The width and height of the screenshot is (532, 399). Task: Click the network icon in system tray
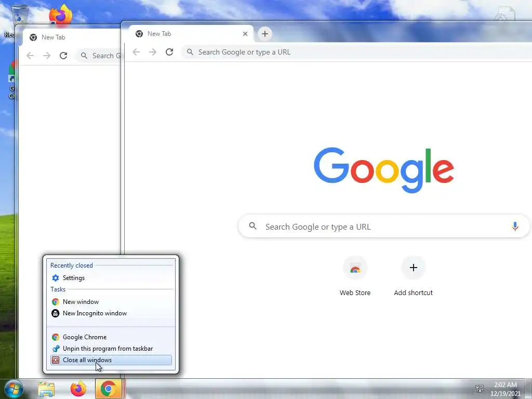click(480, 389)
